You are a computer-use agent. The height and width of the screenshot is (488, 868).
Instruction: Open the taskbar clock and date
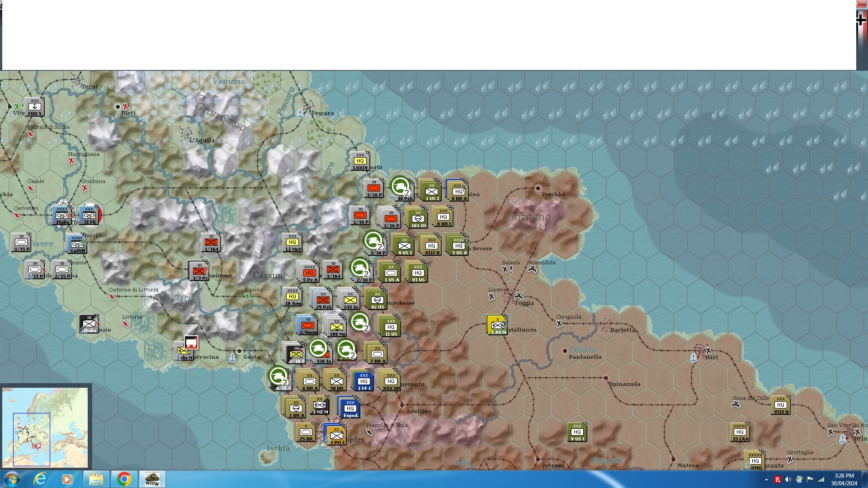[844, 479]
